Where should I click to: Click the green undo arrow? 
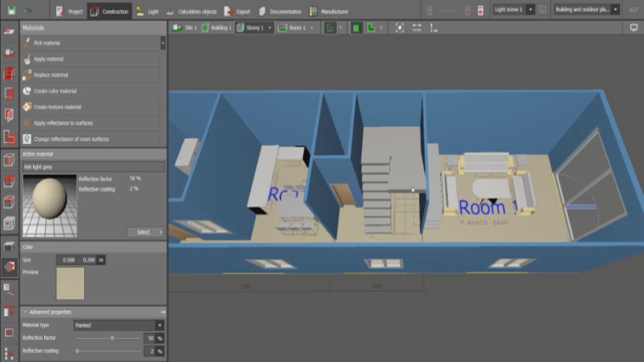point(27,11)
